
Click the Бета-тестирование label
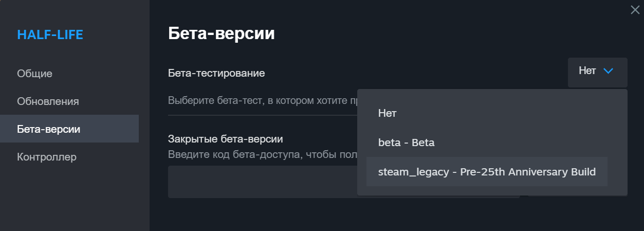pyautogui.click(x=216, y=73)
